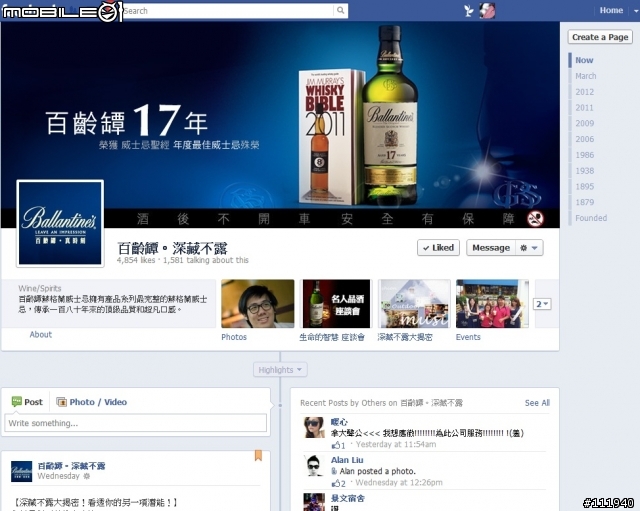Viewport: 640px width, 511px height.
Task: Click Home in the top bar
Action: pyautogui.click(x=611, y=11)
